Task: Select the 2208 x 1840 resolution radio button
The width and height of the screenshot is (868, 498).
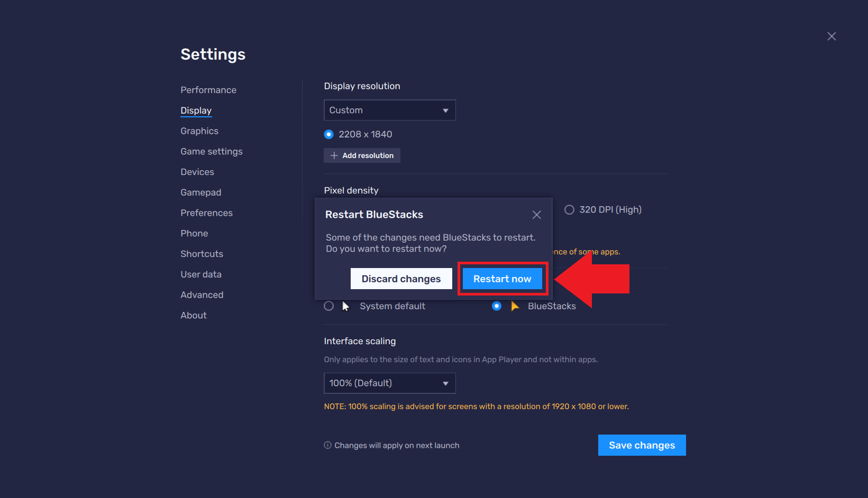Action: point(328,134)
